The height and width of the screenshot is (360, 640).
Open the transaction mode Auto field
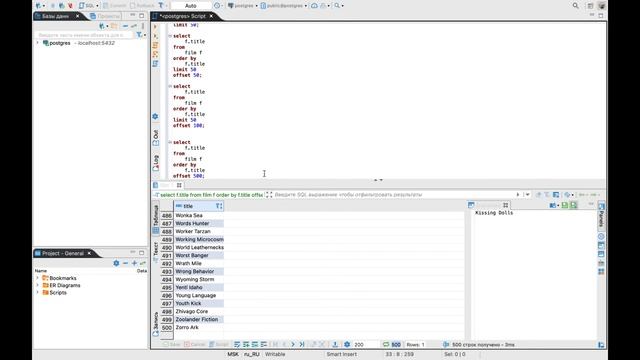(191, 6)
